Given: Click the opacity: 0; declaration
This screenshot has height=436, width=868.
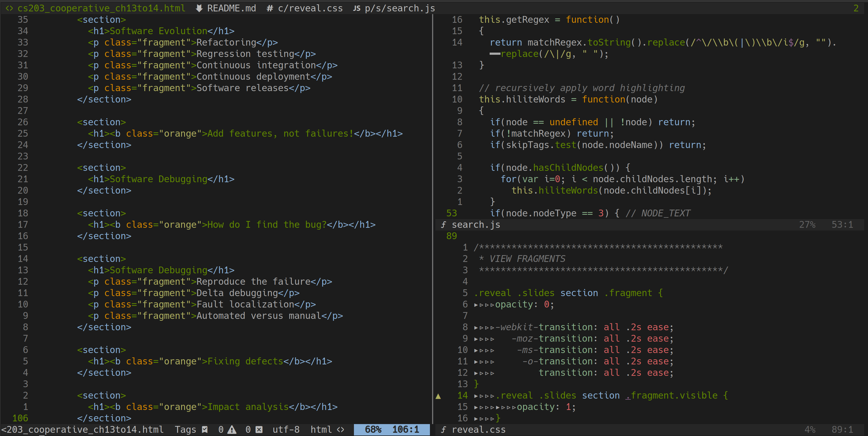Looking at the screenshot, I should (524, 304).
